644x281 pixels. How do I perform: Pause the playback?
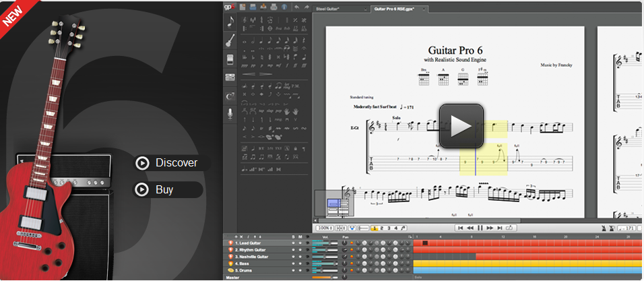(x=480, y=228)
